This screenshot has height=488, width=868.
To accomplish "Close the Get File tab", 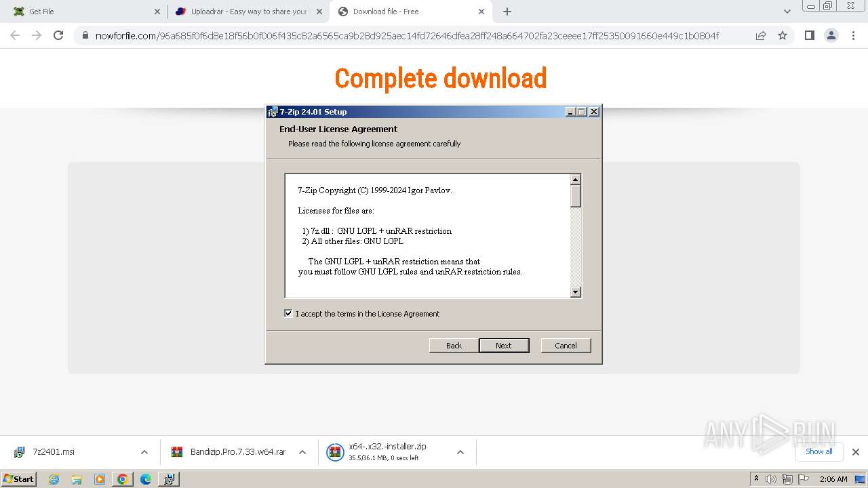I will 157,12.
